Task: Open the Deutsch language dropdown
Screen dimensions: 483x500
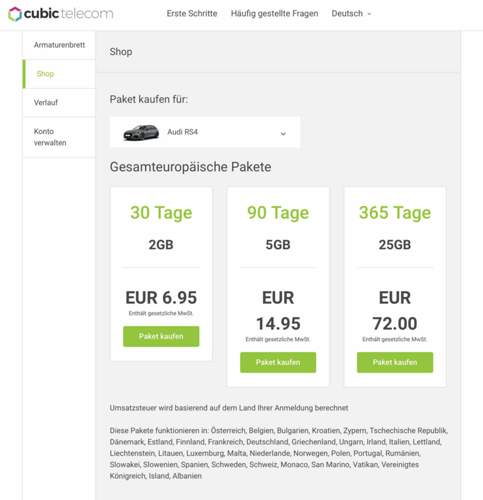Action: pos(351,14)
